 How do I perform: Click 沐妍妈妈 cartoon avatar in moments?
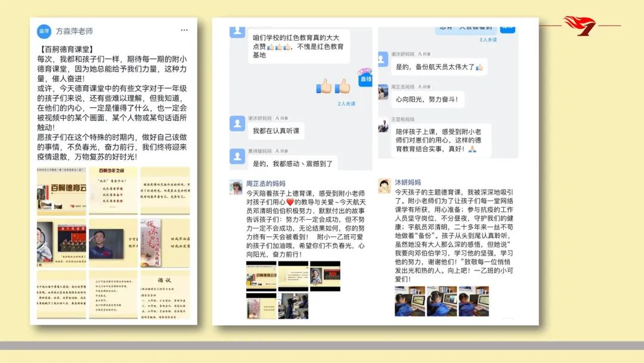coord(384,186)
